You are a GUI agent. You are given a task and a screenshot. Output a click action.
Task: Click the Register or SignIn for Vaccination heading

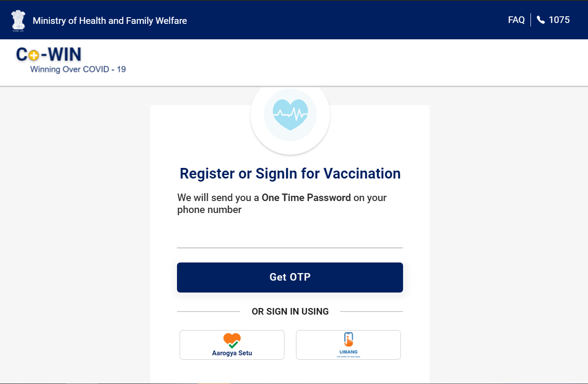tap(290, 174)
